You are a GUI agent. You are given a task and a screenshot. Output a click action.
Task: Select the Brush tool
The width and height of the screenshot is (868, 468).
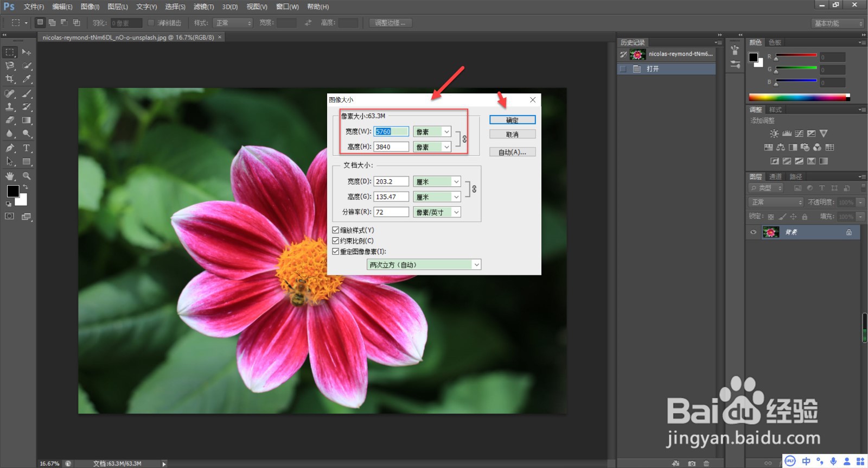[27, 93]
